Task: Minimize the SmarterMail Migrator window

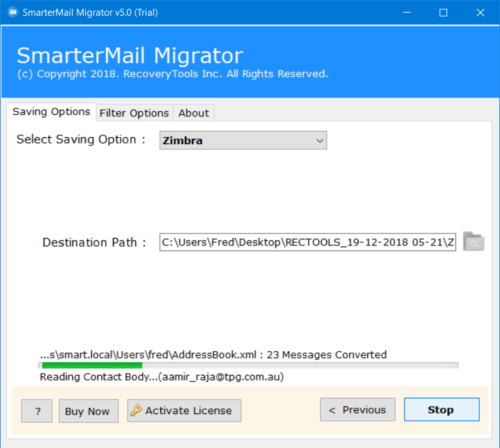Action: click(x=406, y=13)
